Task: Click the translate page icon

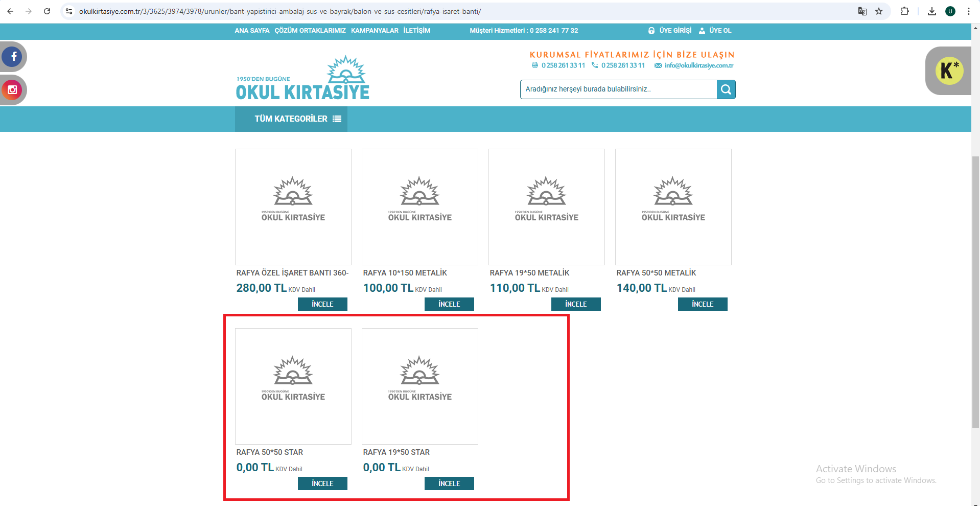Action: pyautogui.click(x=862, y=11)
